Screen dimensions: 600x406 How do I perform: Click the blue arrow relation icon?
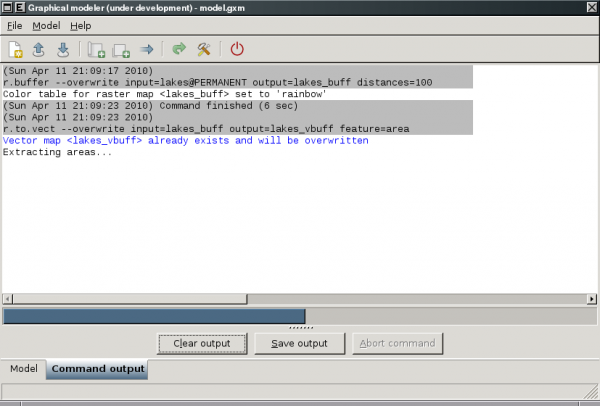pos(146,48)
